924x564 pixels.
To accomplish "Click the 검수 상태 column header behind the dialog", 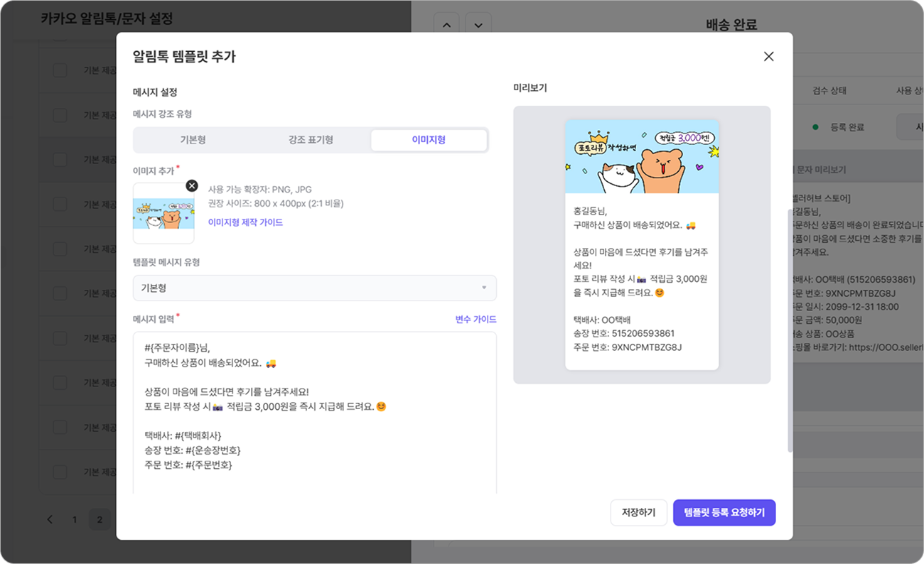I will [829, 91].
